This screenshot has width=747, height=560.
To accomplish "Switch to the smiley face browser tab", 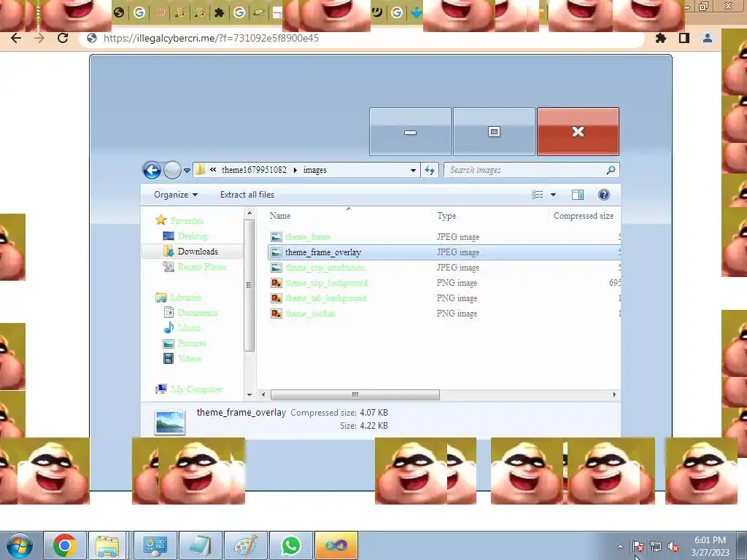I will click(x=377, y=12).
